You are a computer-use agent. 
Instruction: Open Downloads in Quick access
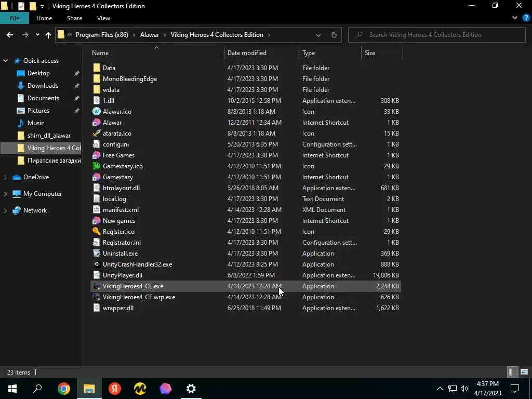tap(43, 86)
